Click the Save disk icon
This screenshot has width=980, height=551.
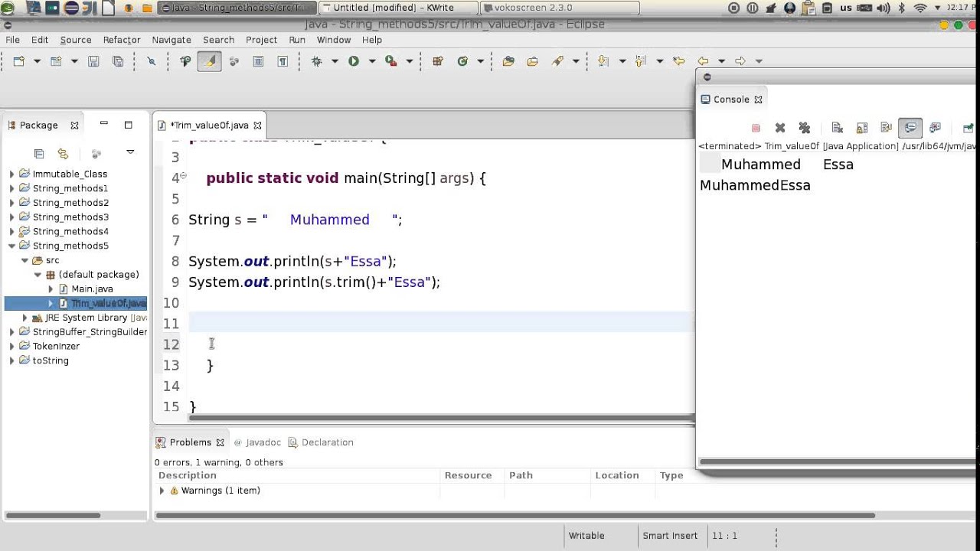coord(93,61)
